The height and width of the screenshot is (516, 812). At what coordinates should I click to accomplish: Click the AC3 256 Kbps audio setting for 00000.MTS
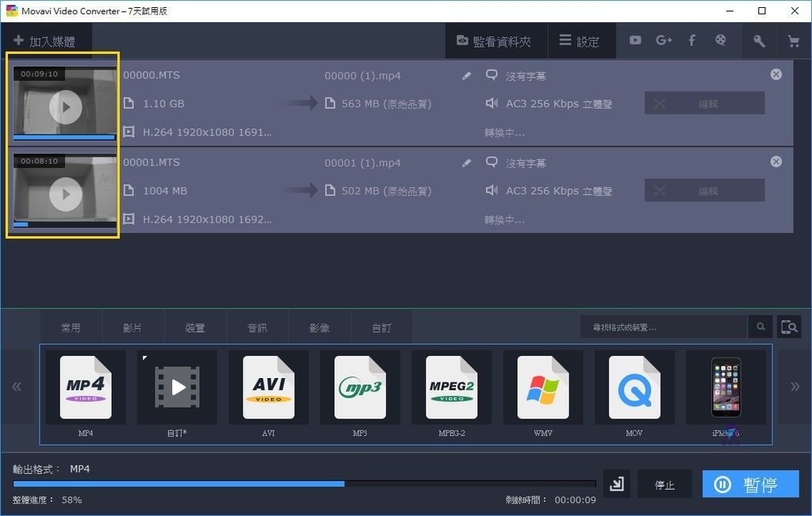pos(559,104)
